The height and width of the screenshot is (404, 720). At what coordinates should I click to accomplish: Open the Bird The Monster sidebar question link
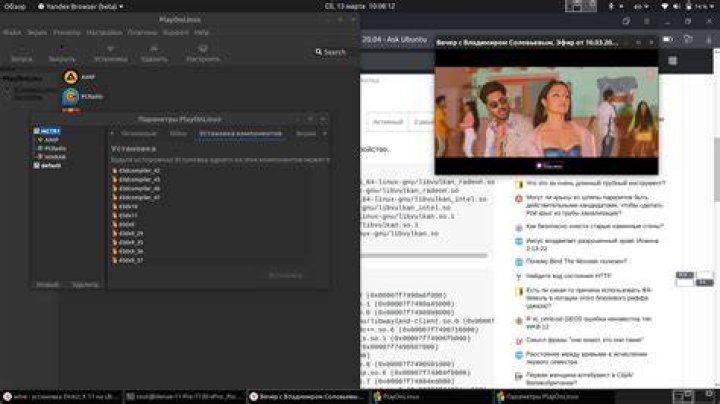coord(576,261)
